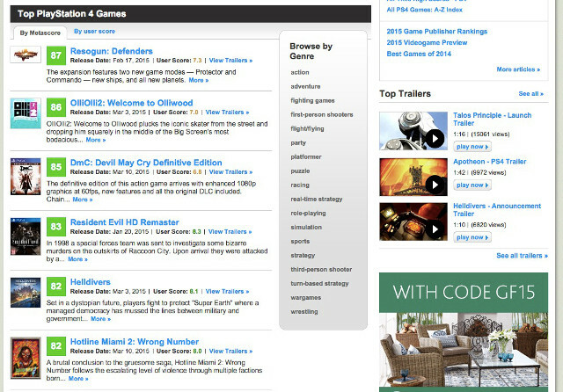The image size is (563, 392).
Task: Browse the first-person shooters genre
Action: pyautogui.click(x=322, y=114)
